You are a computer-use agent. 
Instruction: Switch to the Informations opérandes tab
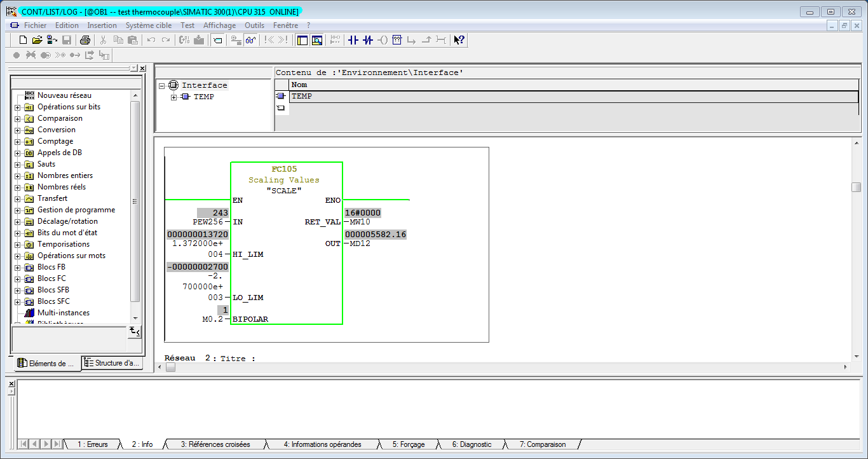(x=322, y=444)
